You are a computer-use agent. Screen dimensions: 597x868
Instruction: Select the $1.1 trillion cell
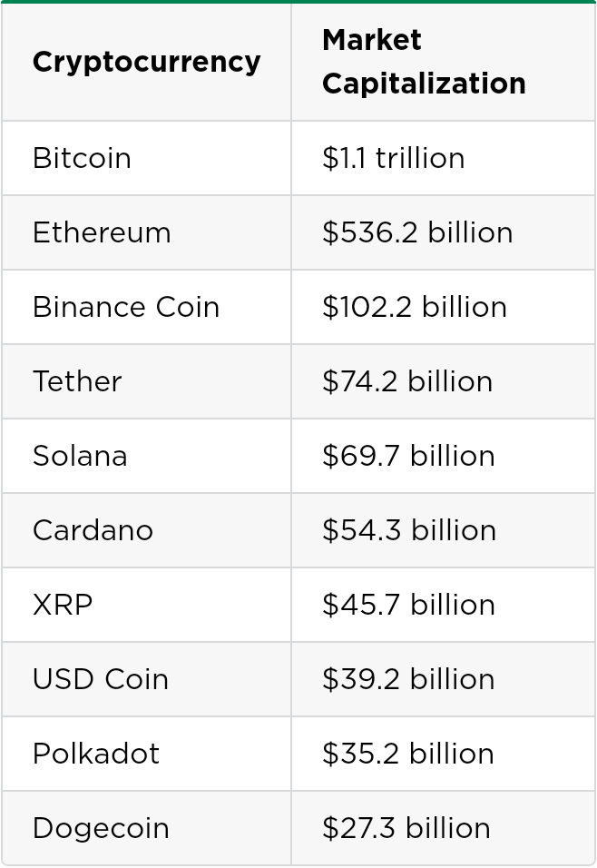[393, 159]
